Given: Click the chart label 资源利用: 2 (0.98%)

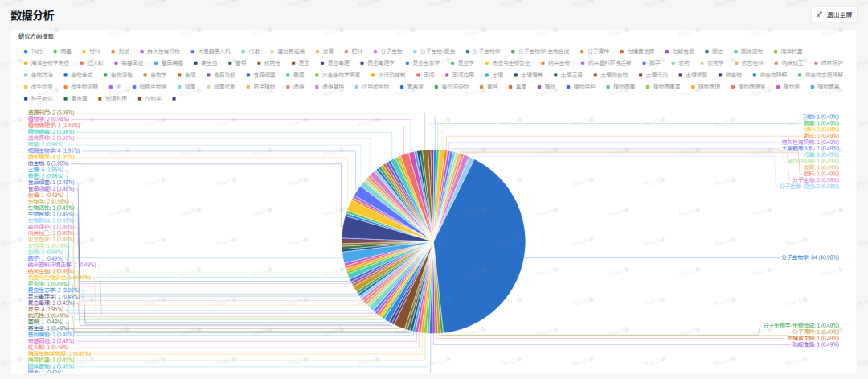Looking at the screenshot, I should point(51,113).
